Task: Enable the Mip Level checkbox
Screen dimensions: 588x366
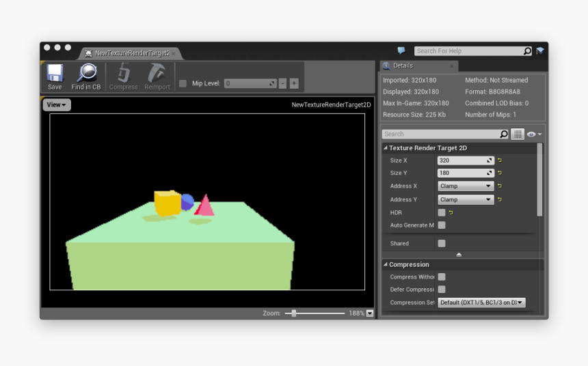Action: [x=183, y=83]
